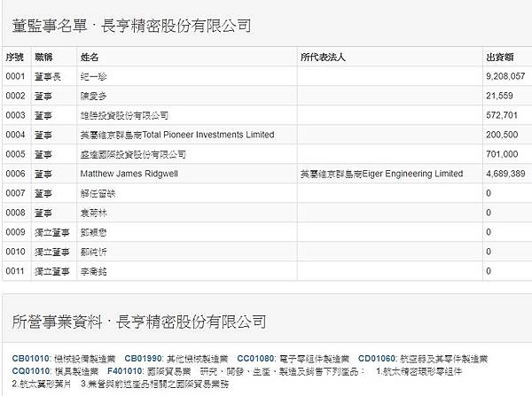This screenshot has height=396, width=532.
Task: Open the CD01060 business code link
Action: [378, 359]
